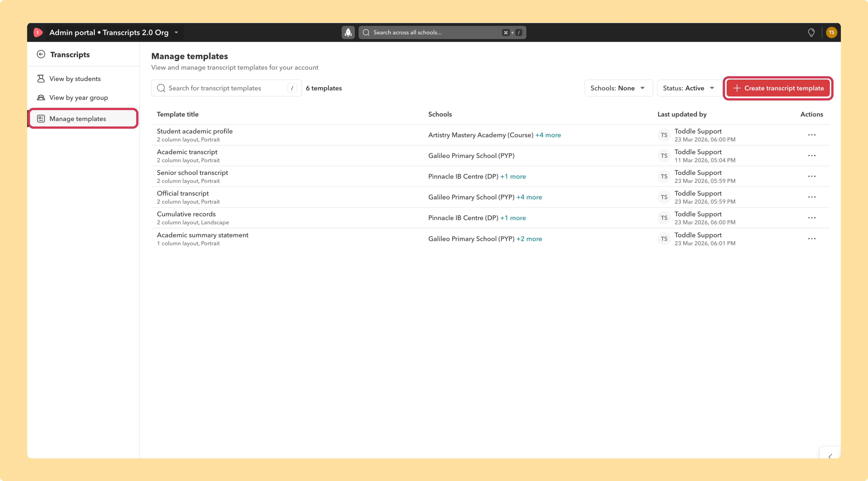Viewport: 868px width, 481px height.
Task: Open the Student academic profile template
Action: coord(195,131)
